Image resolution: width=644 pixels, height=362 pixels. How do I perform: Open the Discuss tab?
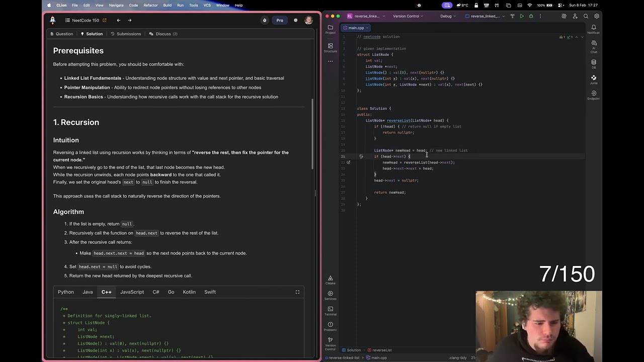coord(163,34)
